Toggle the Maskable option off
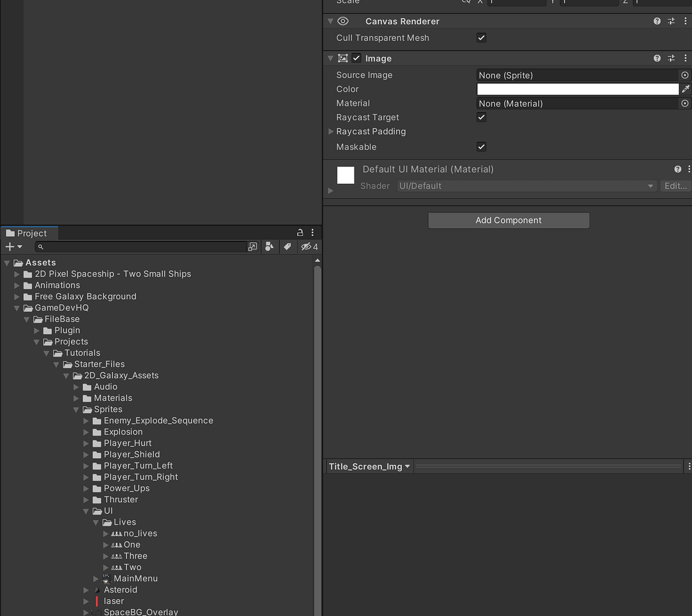The height and width of the screenshot is (616, 692). [482, 147]
